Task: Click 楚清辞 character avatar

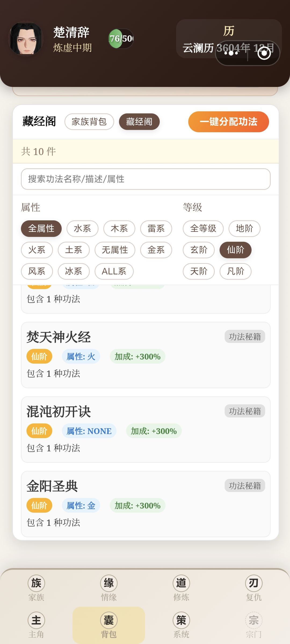Action: coord(26,39)
